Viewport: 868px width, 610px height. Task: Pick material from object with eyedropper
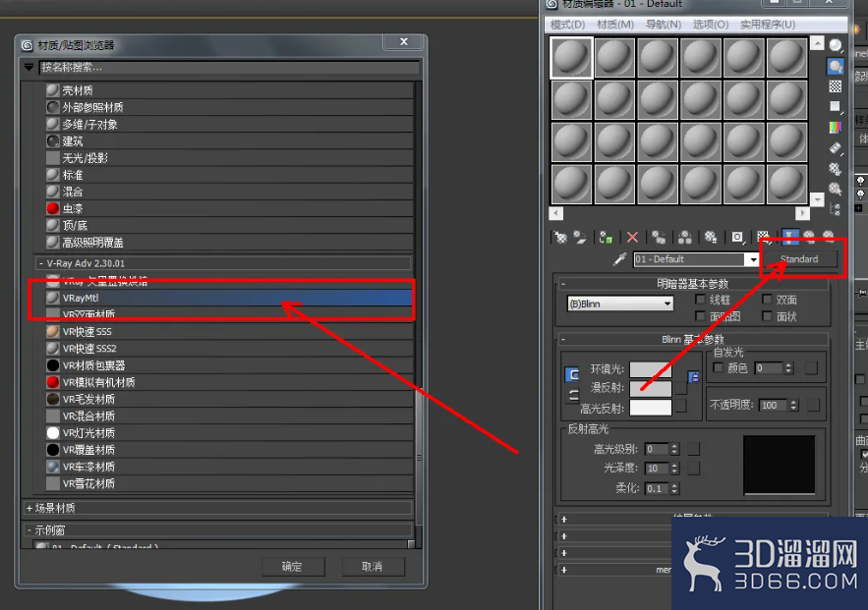pos(620,258)
